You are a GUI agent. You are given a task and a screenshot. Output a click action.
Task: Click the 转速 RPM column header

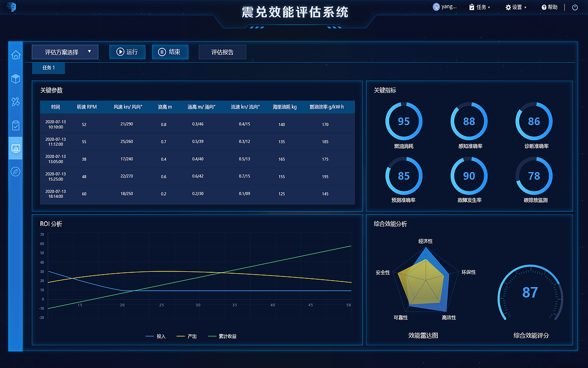(x=87, y=107)
